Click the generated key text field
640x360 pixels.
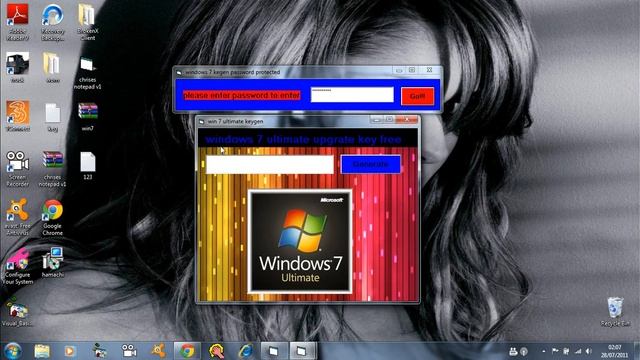click(x=269, y=164)
